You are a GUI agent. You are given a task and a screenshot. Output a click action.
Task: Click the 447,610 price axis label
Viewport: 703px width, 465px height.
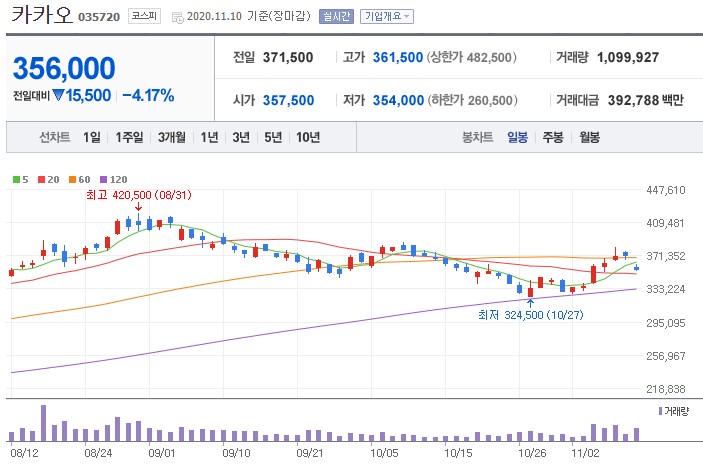pyautogui.click(x=666, y=190)
